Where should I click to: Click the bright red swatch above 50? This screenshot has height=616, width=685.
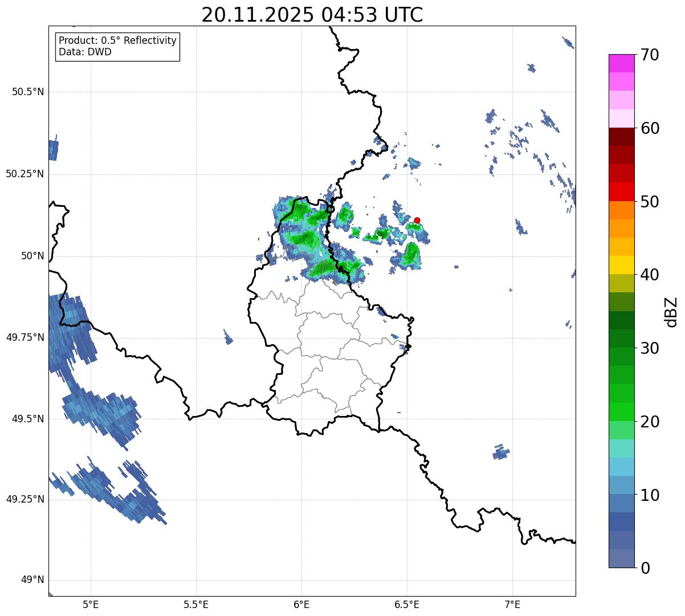(x=622, y=191)
